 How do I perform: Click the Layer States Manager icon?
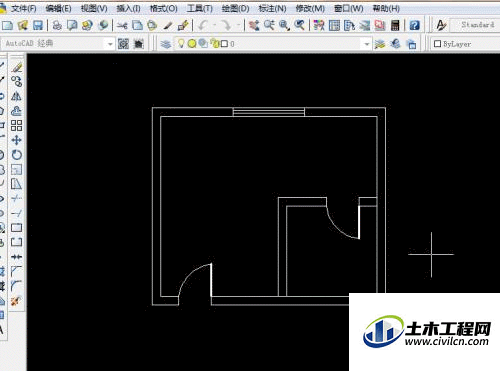412,44
